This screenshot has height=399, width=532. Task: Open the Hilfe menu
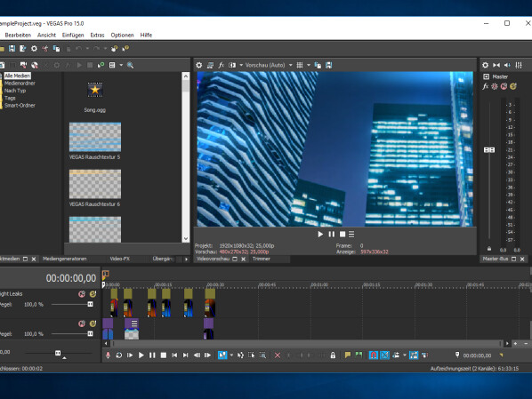click(146, 35)
